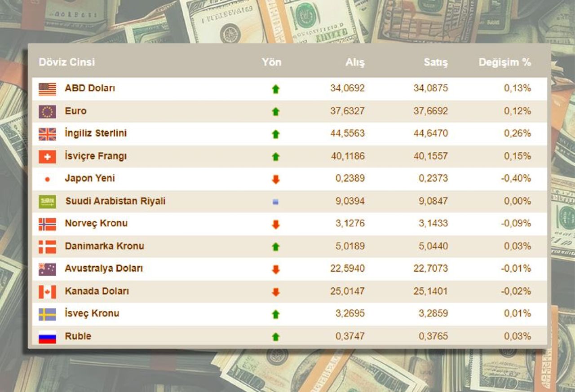The height and width of the screenshot is (392, 575).
Task: Click the Suudi Arabistan Riyali flag icon
Action: (47, 202)
